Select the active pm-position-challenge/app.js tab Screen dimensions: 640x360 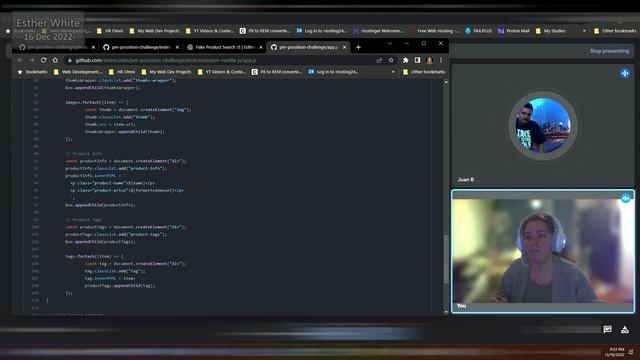point(308,47)
